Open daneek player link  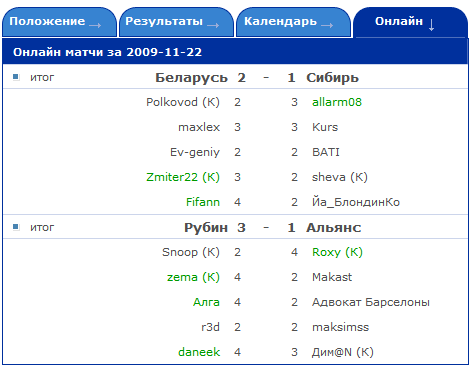(199, 352)
